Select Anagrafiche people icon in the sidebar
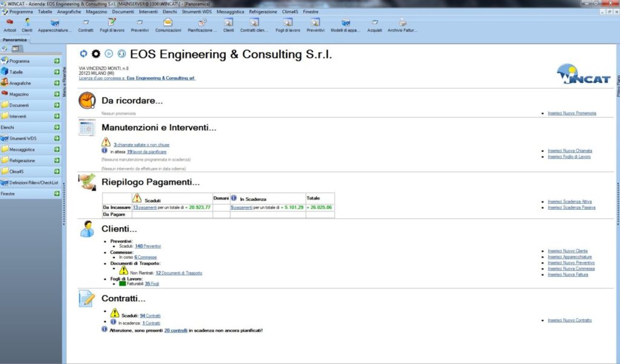The width and height of the screenshot is (620, 364). 4,83
